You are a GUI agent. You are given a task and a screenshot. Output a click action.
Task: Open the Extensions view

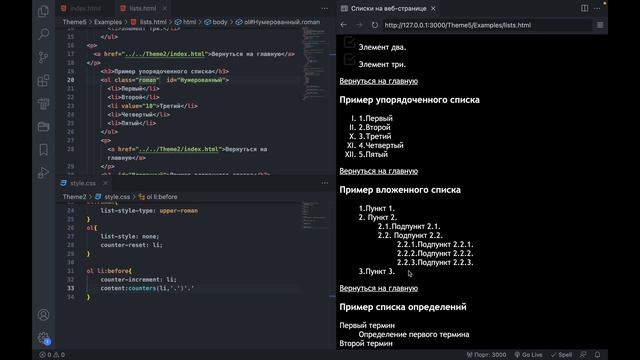(43, 80)
